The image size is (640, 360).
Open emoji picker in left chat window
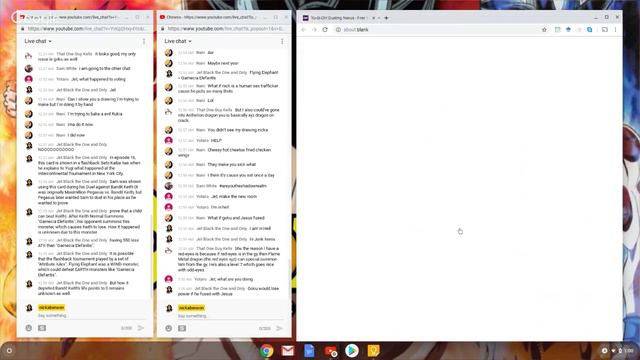[x=29, y=328]
